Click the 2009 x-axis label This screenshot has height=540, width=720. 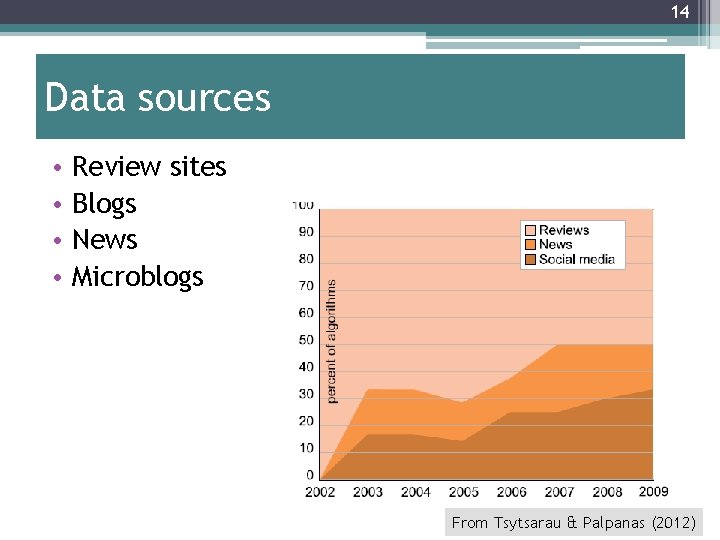coord(653,491)
